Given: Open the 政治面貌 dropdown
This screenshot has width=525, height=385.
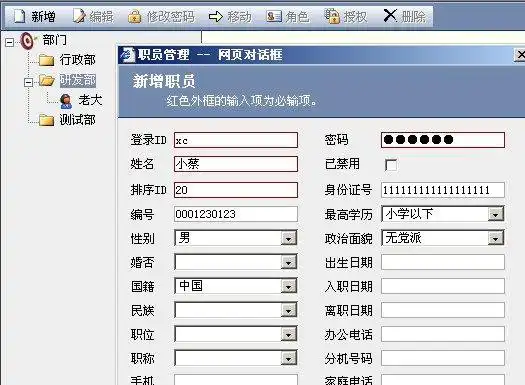Looking at the screenshot, I should click(x=495, y=238).
